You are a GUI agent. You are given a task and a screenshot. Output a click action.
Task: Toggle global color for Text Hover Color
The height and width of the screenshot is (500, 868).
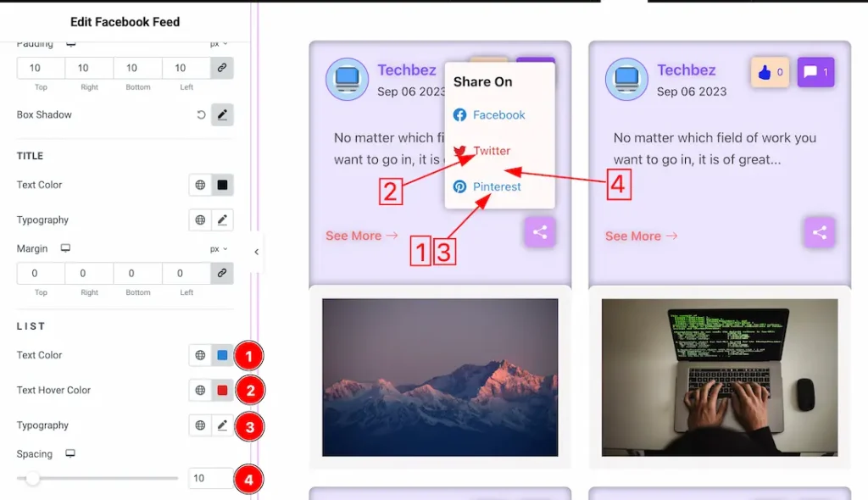(198, 390)
